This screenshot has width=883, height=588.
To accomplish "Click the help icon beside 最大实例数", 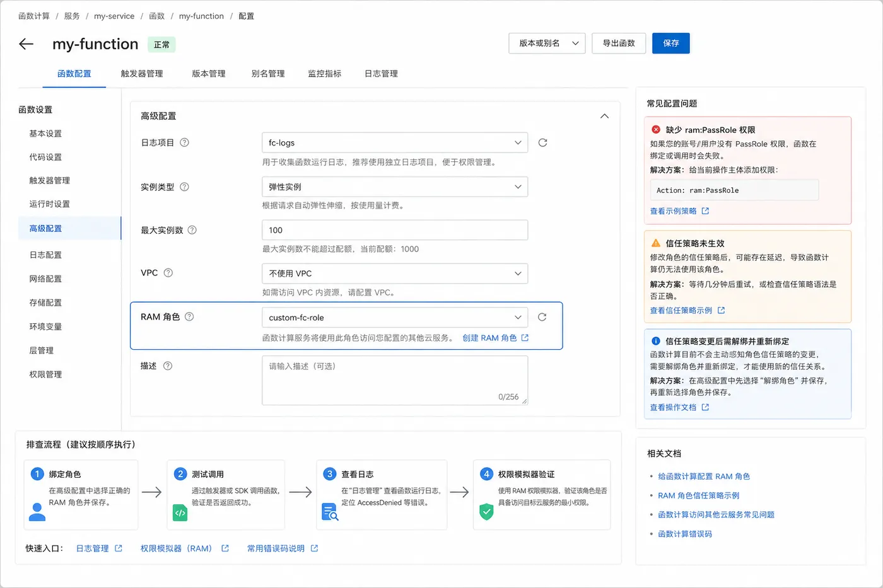I will click(192, 230).
